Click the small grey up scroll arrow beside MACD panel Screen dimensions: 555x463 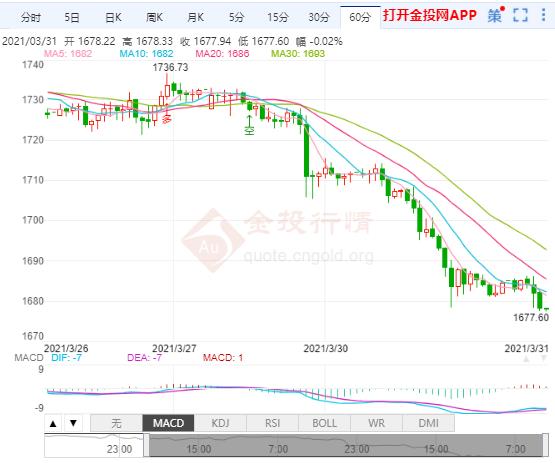pyautogui.click(x=526, y=359)
